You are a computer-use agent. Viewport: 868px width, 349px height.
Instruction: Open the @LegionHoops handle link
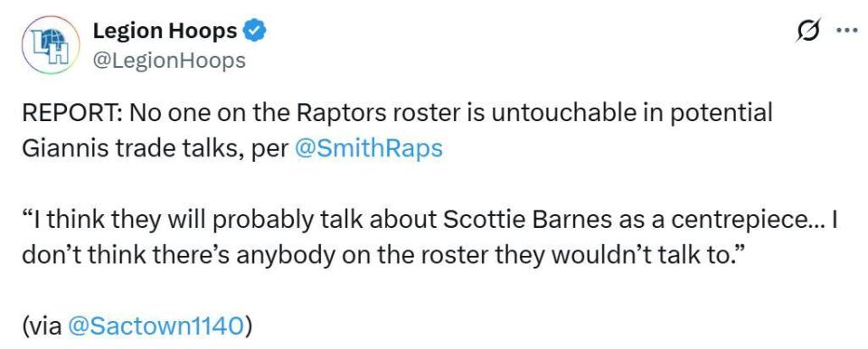tap(169, 60)
